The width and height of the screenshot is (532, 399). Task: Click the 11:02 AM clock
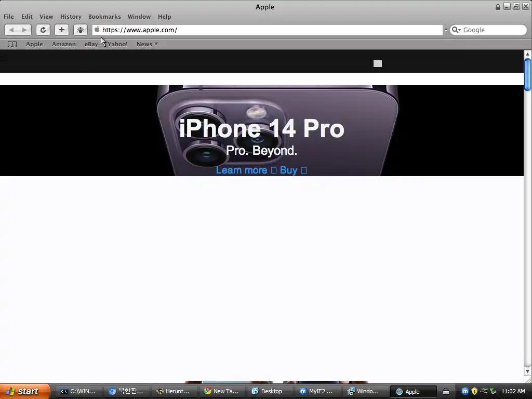513,391
